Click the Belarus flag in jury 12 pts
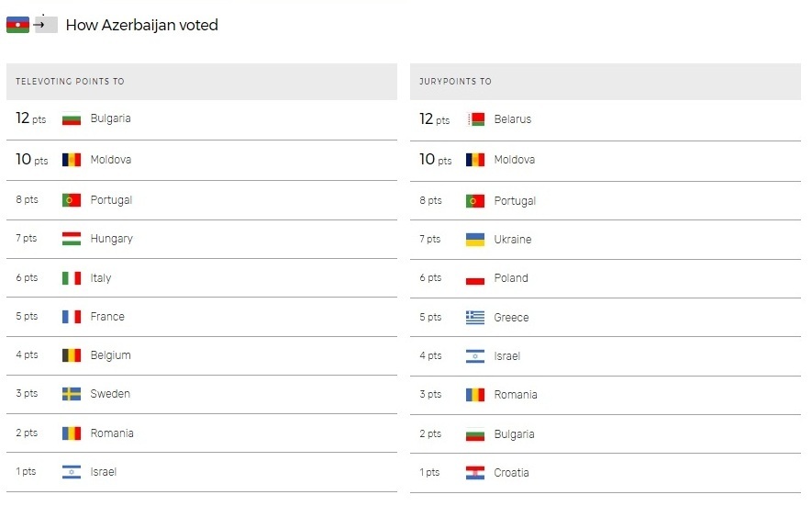This screenshot has height=506, width=812. click(x=475, y=119)
